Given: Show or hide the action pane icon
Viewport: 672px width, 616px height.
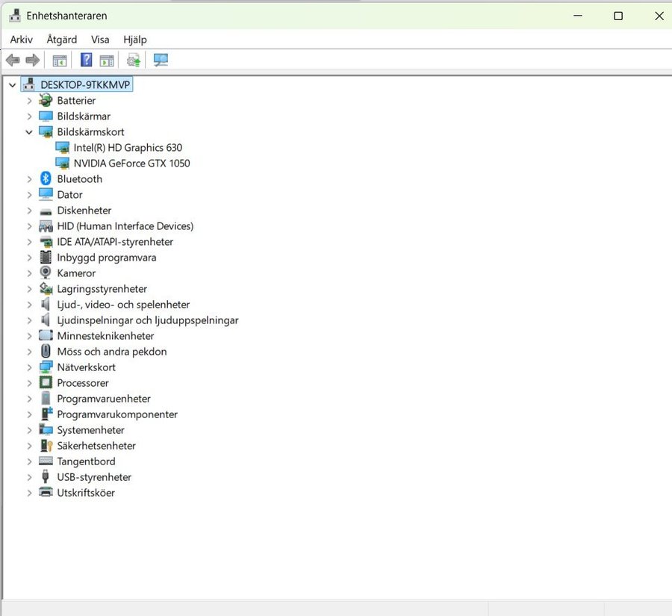Looking at the screenshot, I should coord(107,60).
